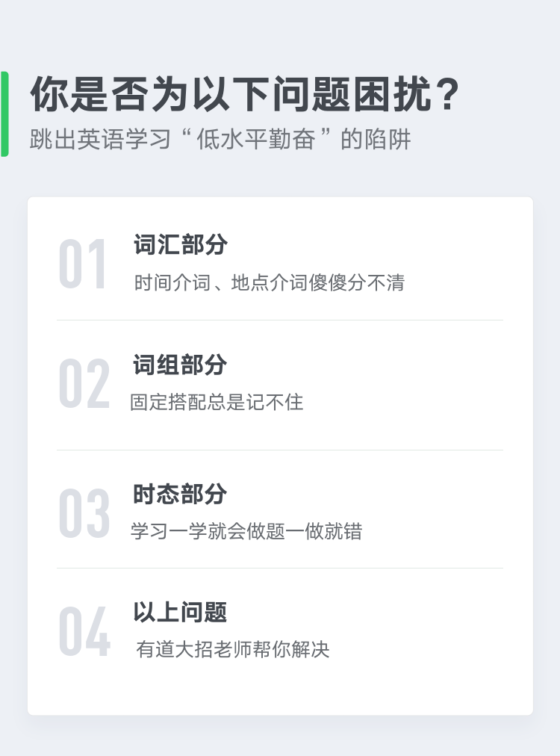This screenshot has width=560, height=756.
Task: Click the large number 02
Action: point(84,383)
